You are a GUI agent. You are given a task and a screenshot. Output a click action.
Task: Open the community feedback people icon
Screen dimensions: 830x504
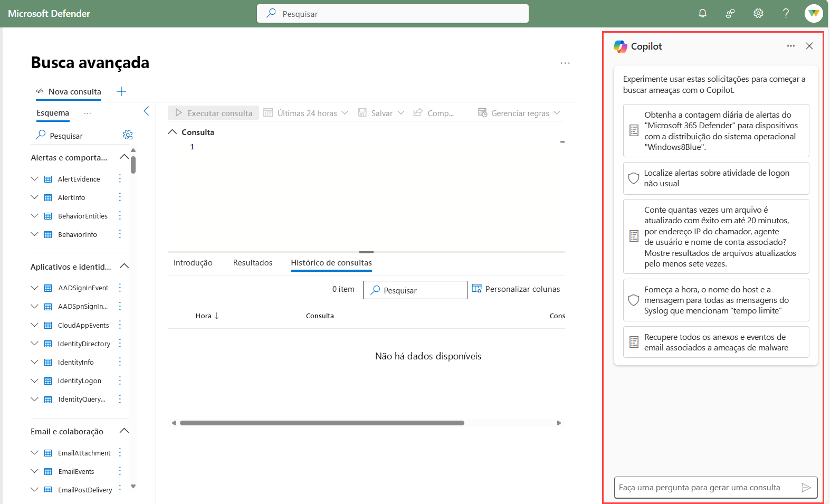(x=730, y=14)
